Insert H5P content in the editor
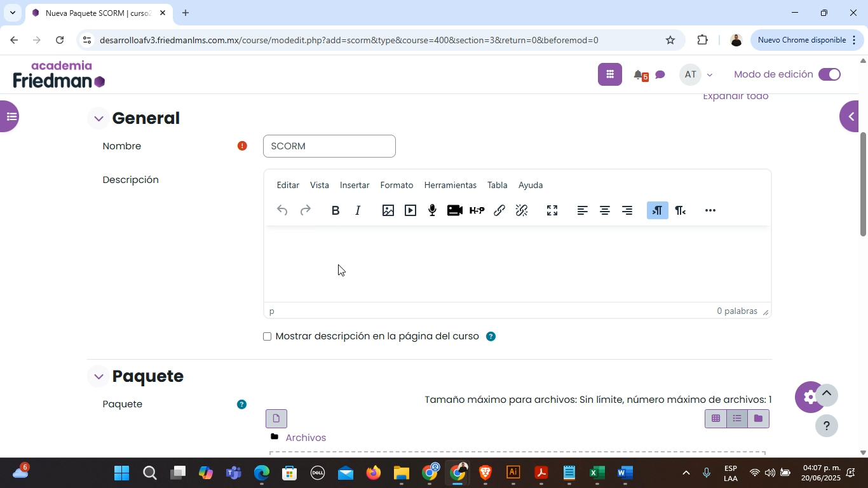The image size is (868, 488). coord(477,210)
